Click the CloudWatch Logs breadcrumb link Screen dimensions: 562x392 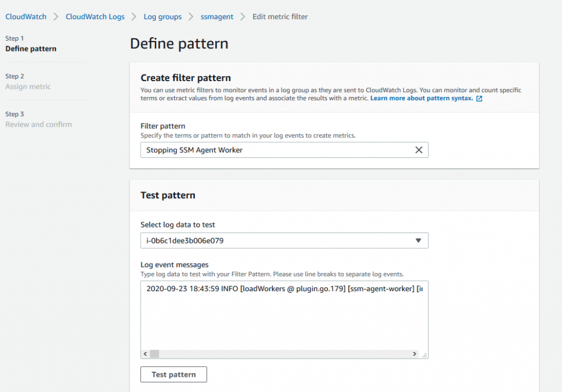95,16
